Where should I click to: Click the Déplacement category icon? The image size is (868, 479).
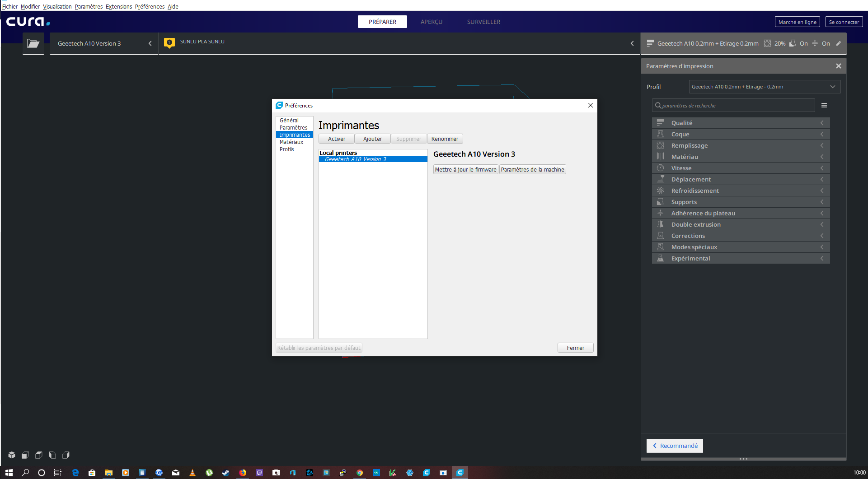pyautogui.click(x=660, y=179)
